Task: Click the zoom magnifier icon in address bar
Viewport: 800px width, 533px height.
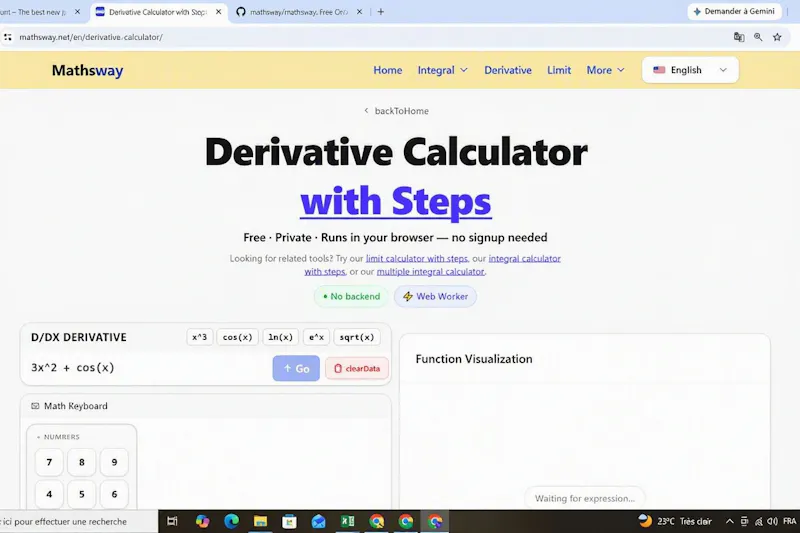Action: (x=758, y=37)
